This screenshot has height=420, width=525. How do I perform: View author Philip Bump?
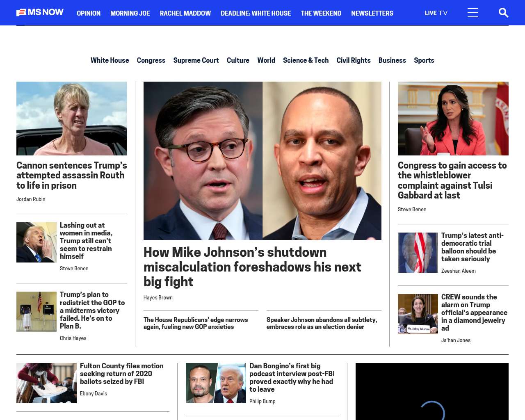click(262, 402)
